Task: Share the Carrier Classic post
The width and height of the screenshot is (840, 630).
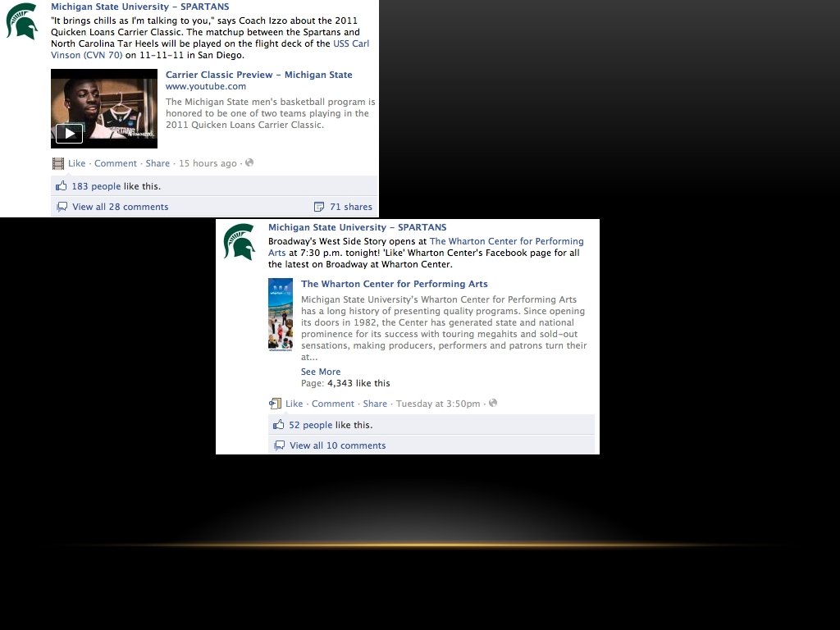Action: coord(157,163)
